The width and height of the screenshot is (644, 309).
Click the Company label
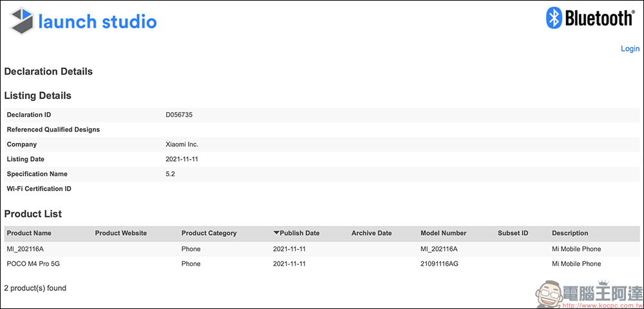coord(22,144)
